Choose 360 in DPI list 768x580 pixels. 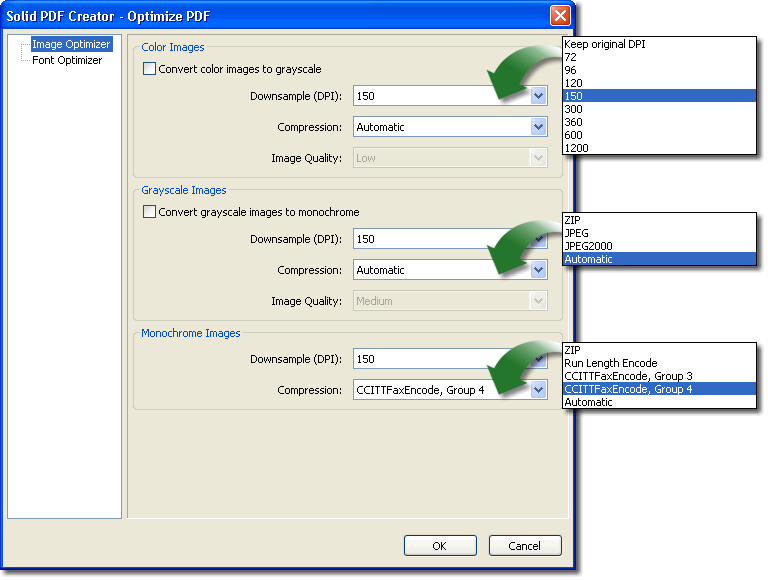point(659,122)
